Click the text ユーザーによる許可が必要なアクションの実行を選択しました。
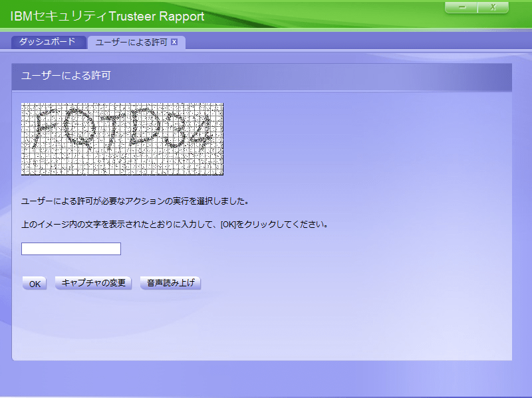This screenshot has height=398, width=532. pyautogui.click(x=135, y=201)
